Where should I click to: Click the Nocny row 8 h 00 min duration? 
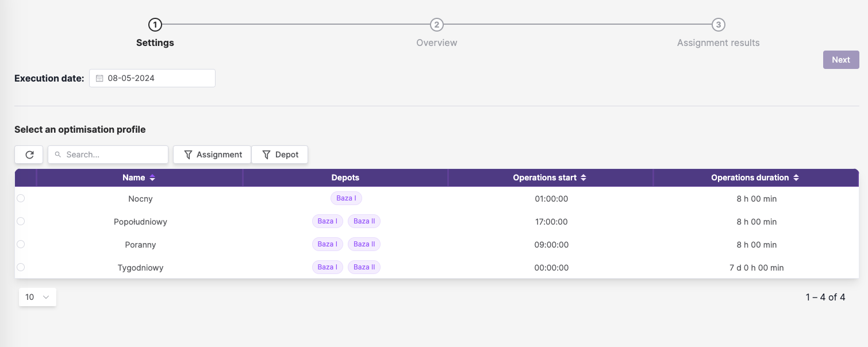coord(756,199)
